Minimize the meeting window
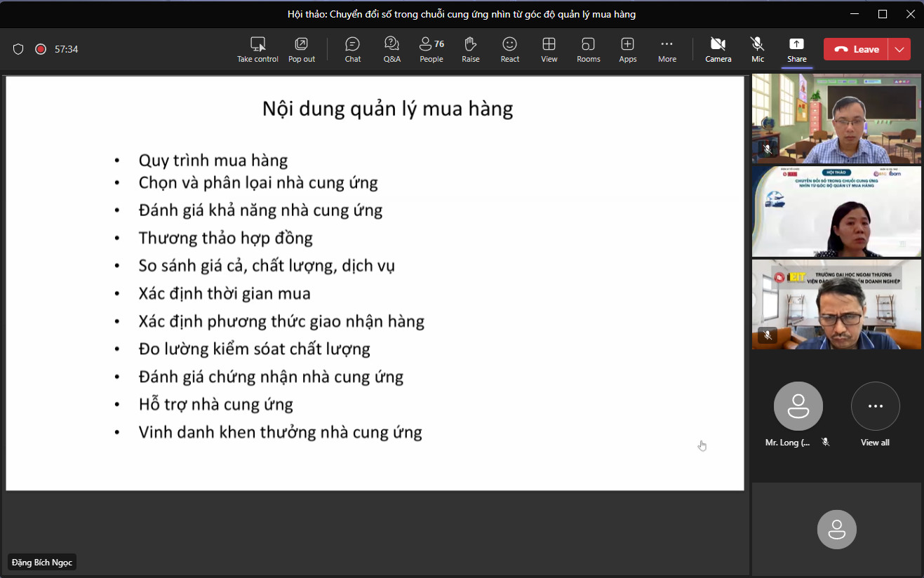Viewport: 924px width, 578px height. point(855,13)
